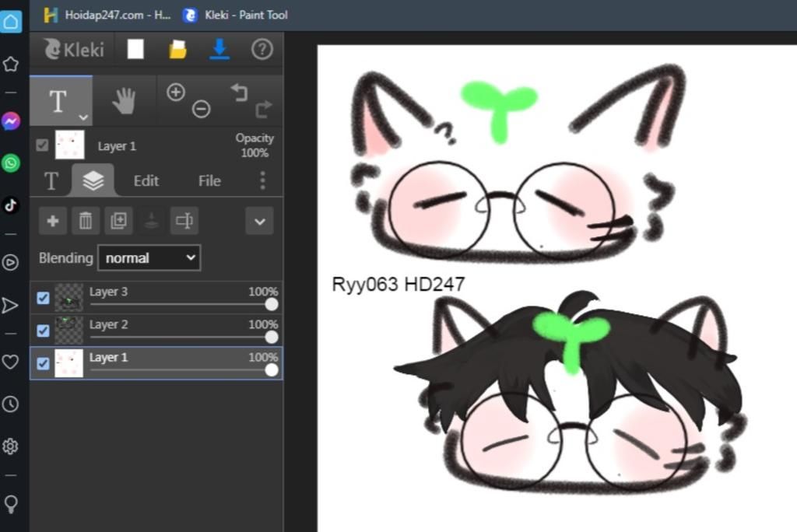Image resolution: width=797 pixels, height=532 pixels.
Task: Undo the last action
Action: click(x=239, y=93)
